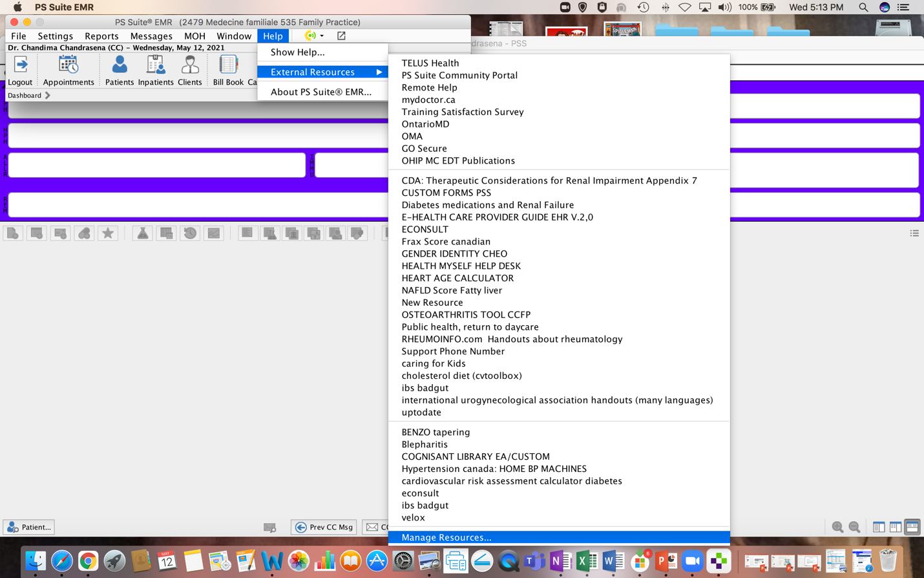The height and width of the screenshot is (578, 924).
Task: Click the zoom in magnifier icon
Action: coord(837,527)
